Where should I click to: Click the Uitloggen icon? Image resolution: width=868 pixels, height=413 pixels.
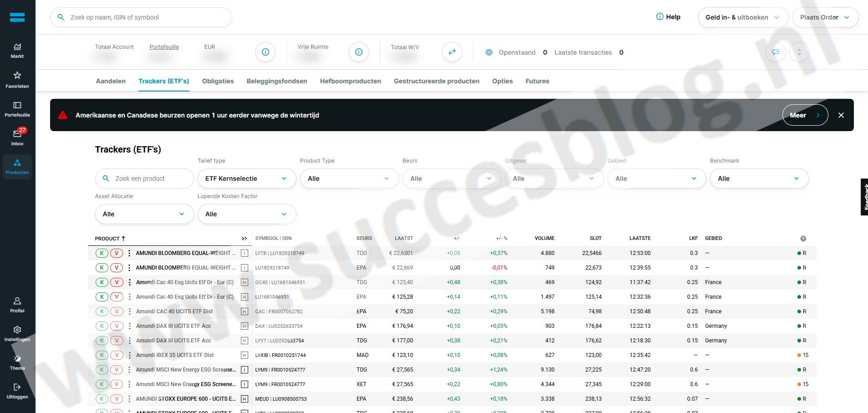pos(17,388)
